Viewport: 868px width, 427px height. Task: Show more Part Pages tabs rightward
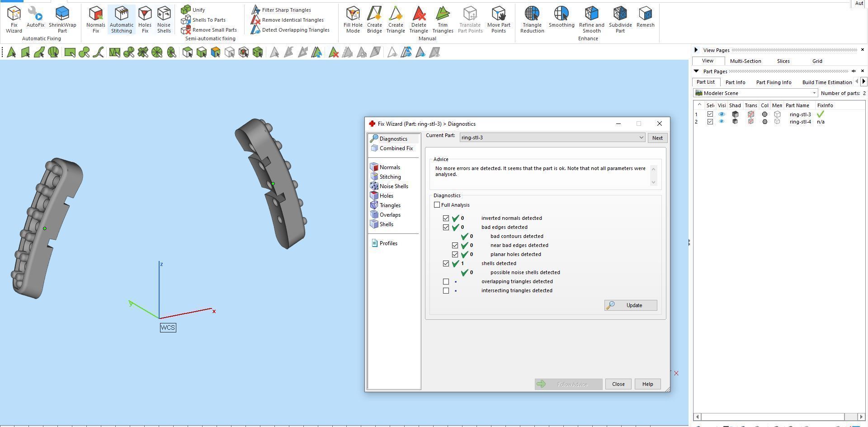(x=864, y=81)
